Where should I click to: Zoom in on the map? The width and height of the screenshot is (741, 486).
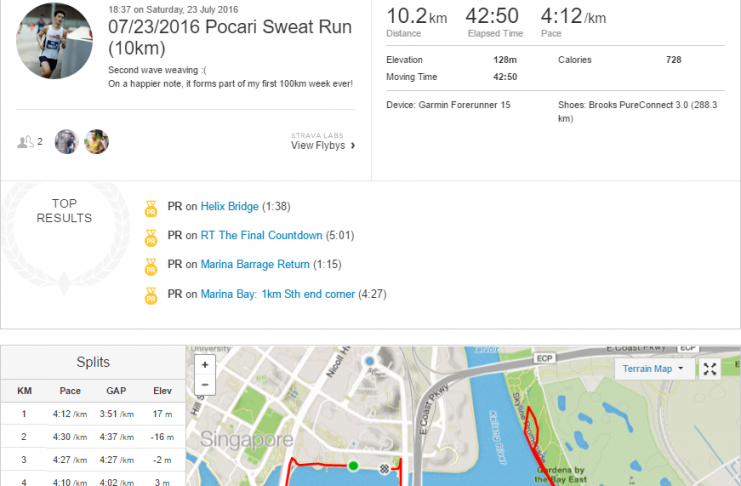[205, 365]
